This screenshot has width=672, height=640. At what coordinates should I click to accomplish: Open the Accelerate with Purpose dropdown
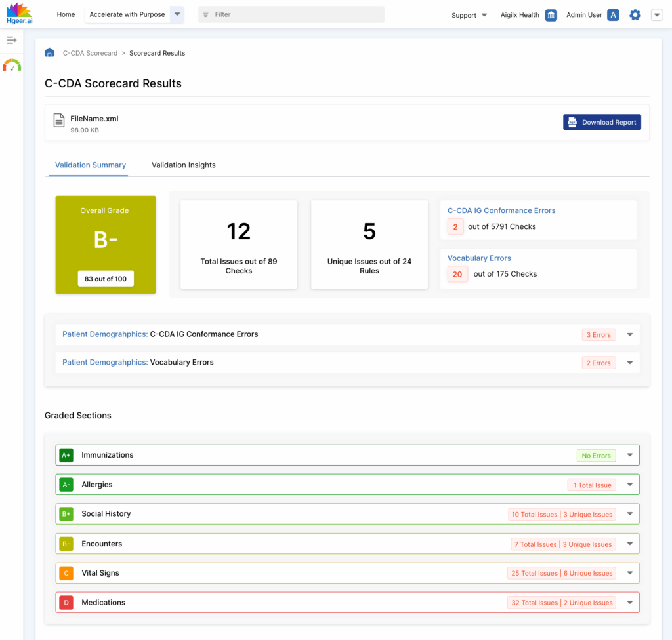coord(176,14)
